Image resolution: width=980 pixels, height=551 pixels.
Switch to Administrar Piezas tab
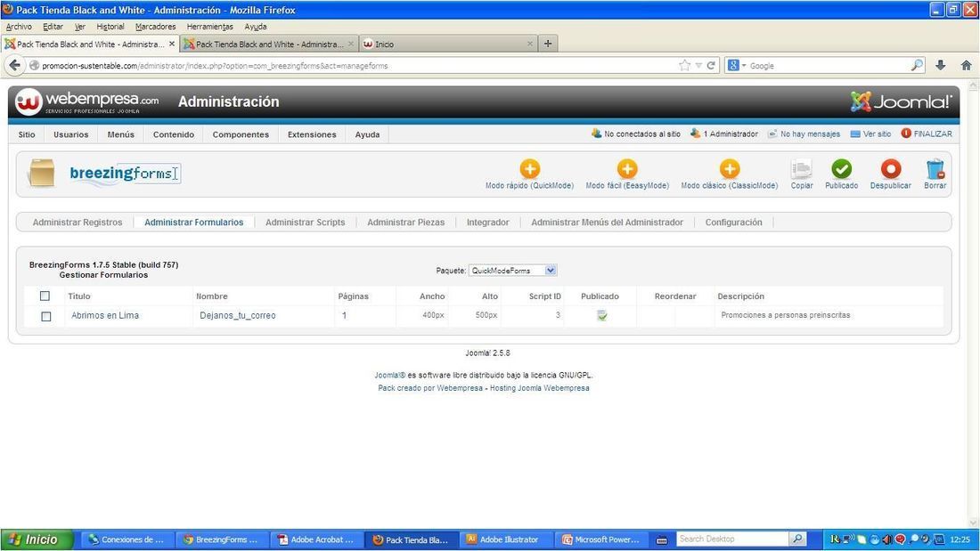click(405, 223)
